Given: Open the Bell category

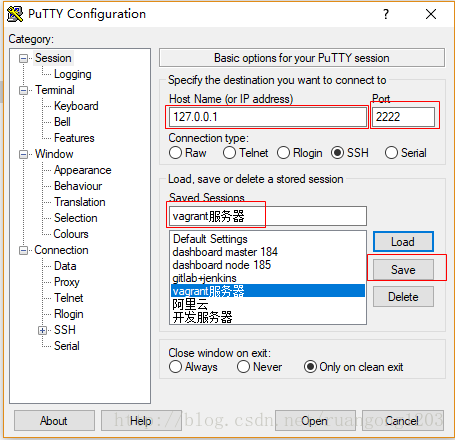Looking at the screenshot, I should (x=62, y=122).
